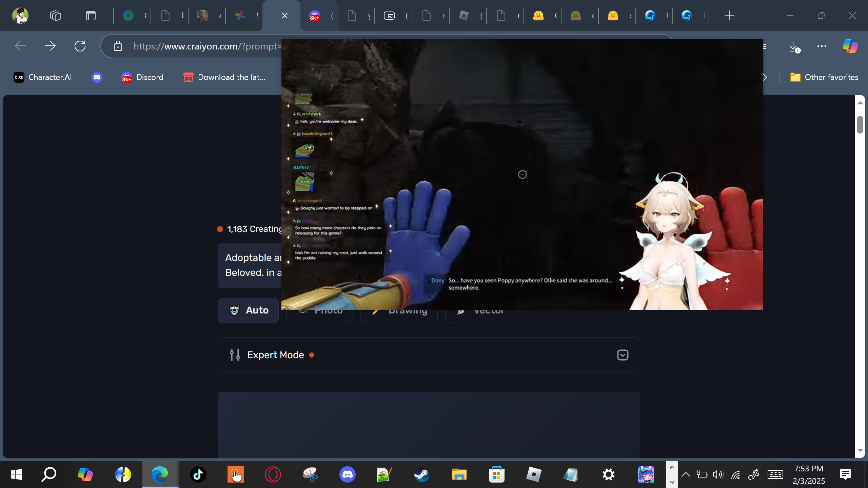Open the volume speaker tray icon
Image resolution: width=868 pixels, height=488 pixels.
(718, 474)
